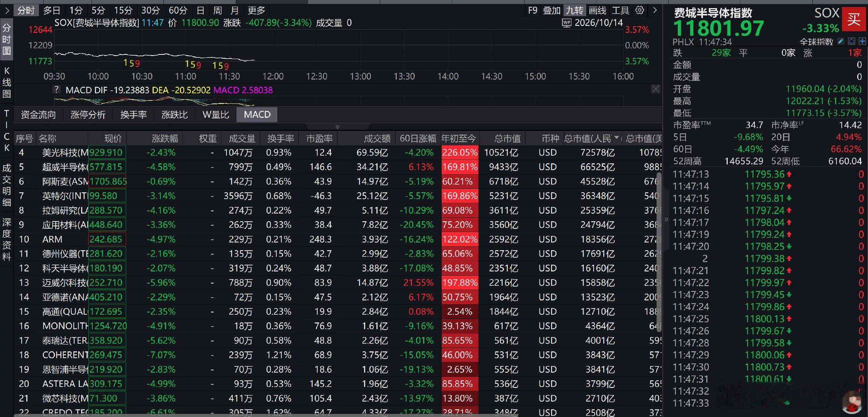Click the plus add-to-watchlist icon
The height and width of the screenshot is (417, 868).
tap(862, 41)
